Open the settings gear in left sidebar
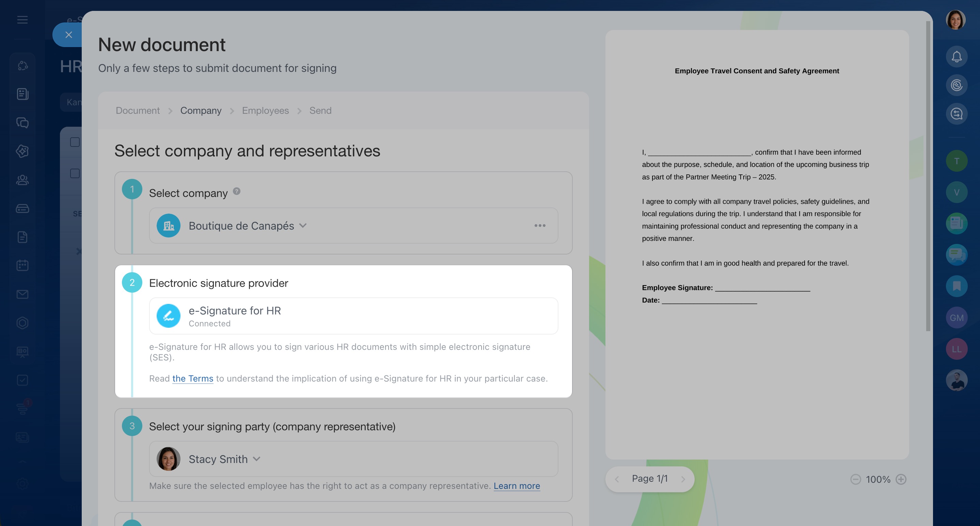The height and width of the screenshot is (526, 980). [x=22, y=484]
